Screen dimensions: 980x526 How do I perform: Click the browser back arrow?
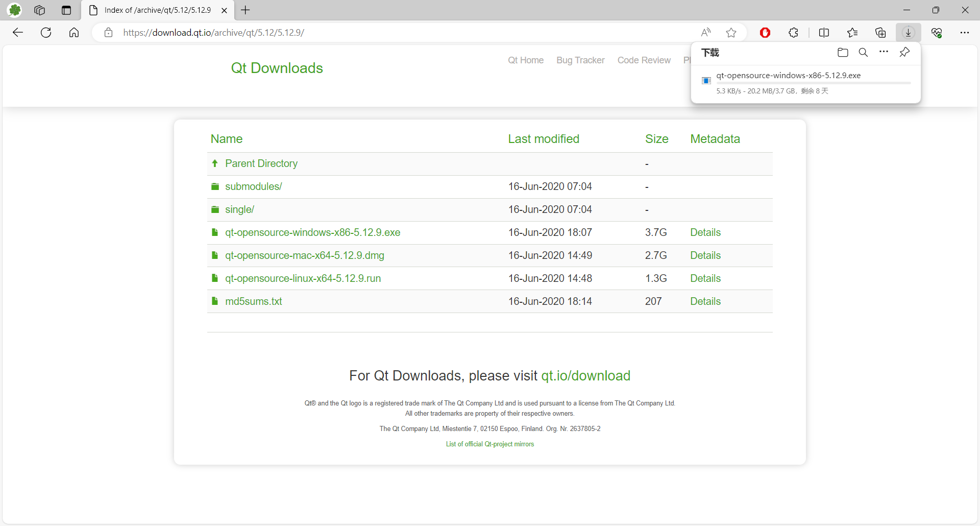(18, 33)
